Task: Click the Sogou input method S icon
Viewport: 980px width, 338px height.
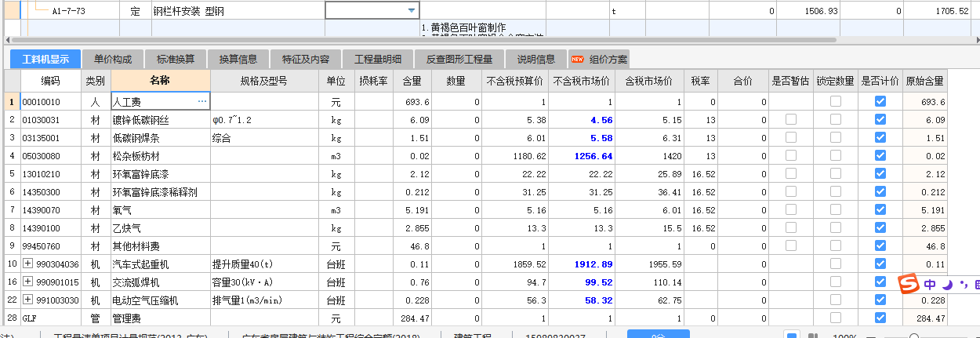Action: tap(908, 285)
